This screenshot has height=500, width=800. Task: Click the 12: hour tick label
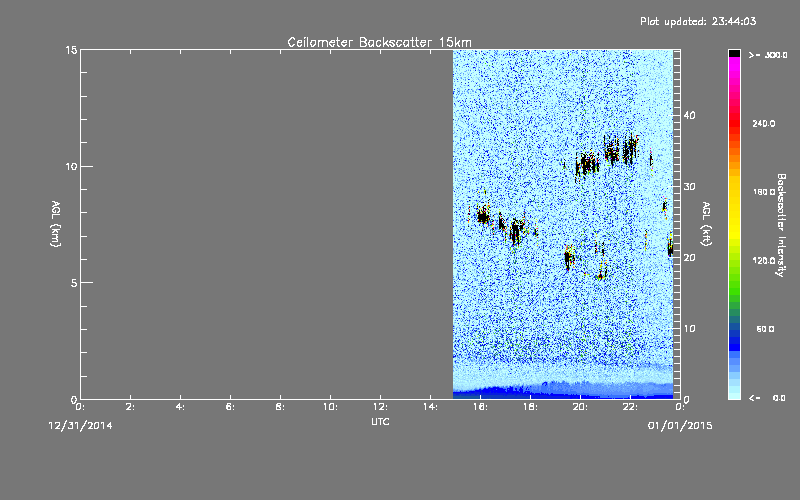(380, 407)
